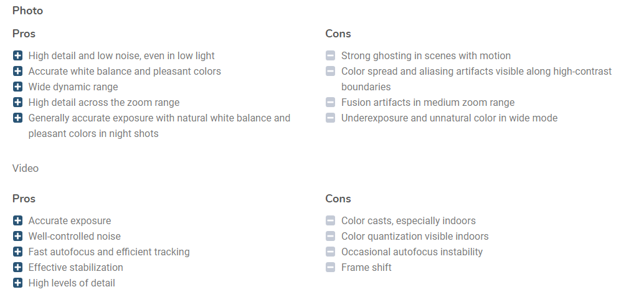Click minus icon beside 'Color casts, especially indoors'
Image resolution: width=644 pixels, height=302 pixels.
click(x=331, y=220)
